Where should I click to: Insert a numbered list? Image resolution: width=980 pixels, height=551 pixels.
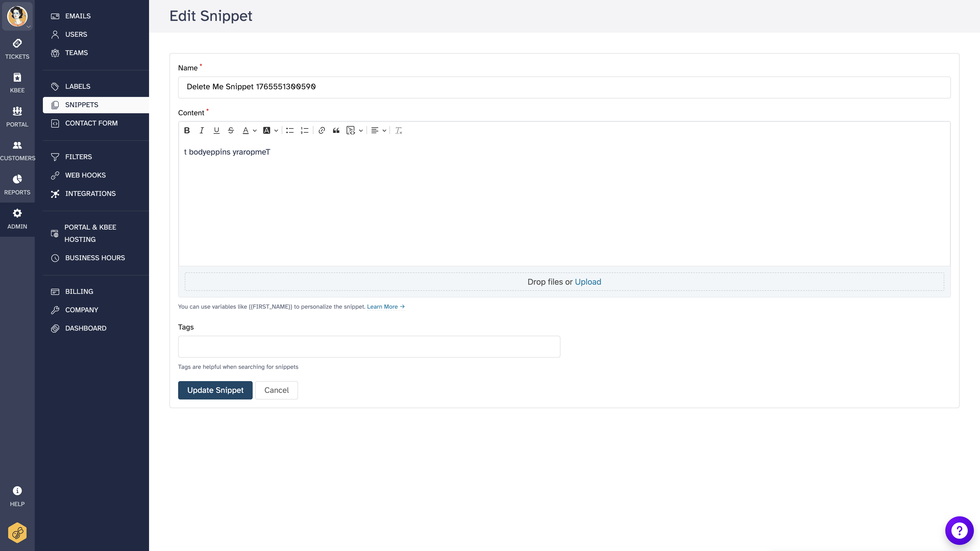click(304, 130)
